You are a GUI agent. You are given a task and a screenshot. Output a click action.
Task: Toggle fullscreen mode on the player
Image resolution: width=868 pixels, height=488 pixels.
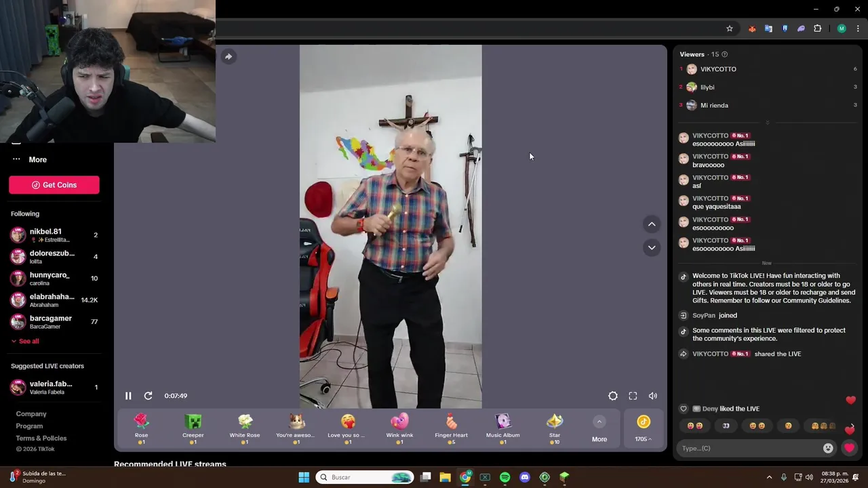point(633,396)
